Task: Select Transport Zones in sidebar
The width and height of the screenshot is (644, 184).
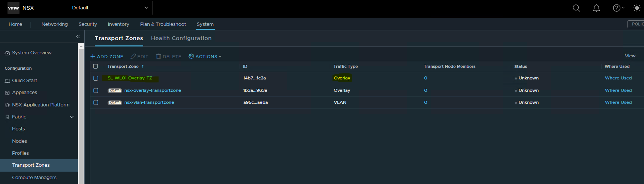Action: click(x=39, y=165)
